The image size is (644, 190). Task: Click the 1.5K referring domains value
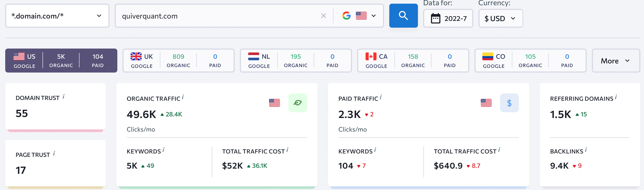pos(561,114)
